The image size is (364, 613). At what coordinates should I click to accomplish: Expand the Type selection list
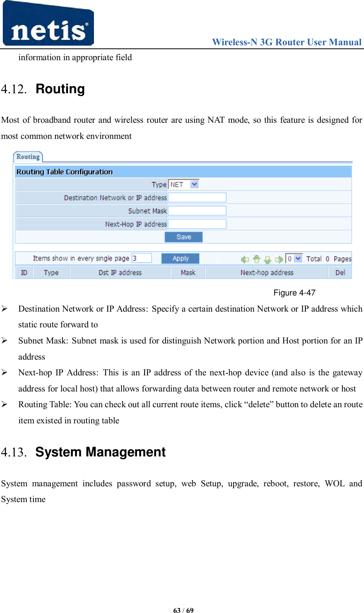[x=194, y=184]
